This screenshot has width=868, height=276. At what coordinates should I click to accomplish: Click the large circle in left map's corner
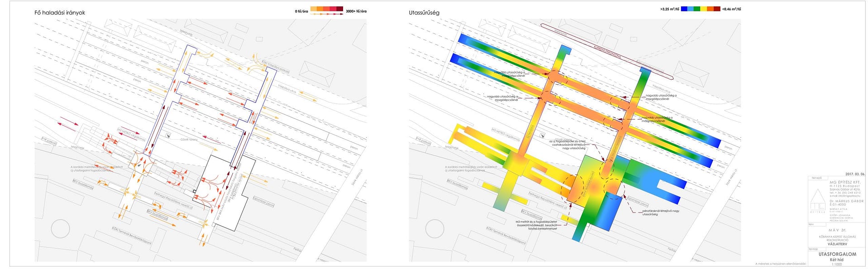[x=60, y=229]
